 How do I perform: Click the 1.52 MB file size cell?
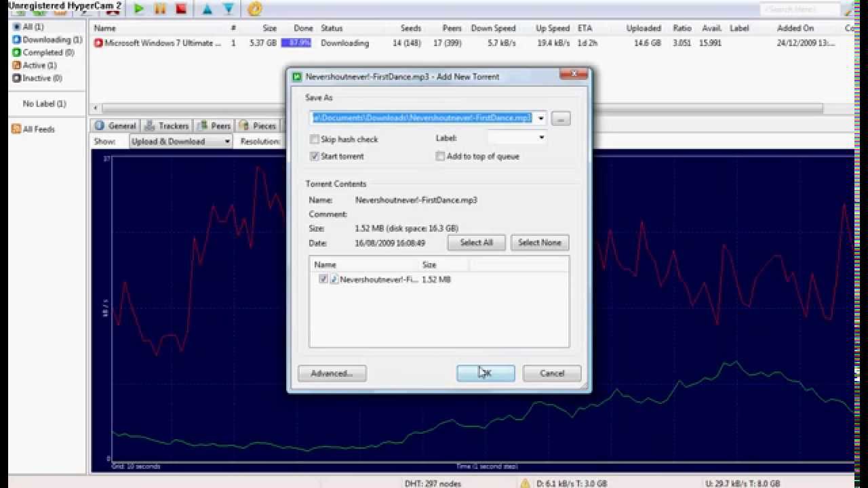click(436, 279)
